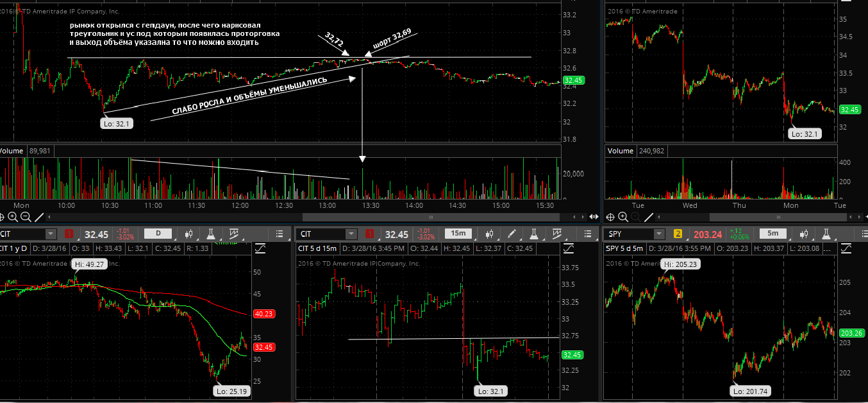Zoom in on the top-right weekly chart
The height and width of the screenshot is (403, 868).
click(x=623, y=218)
